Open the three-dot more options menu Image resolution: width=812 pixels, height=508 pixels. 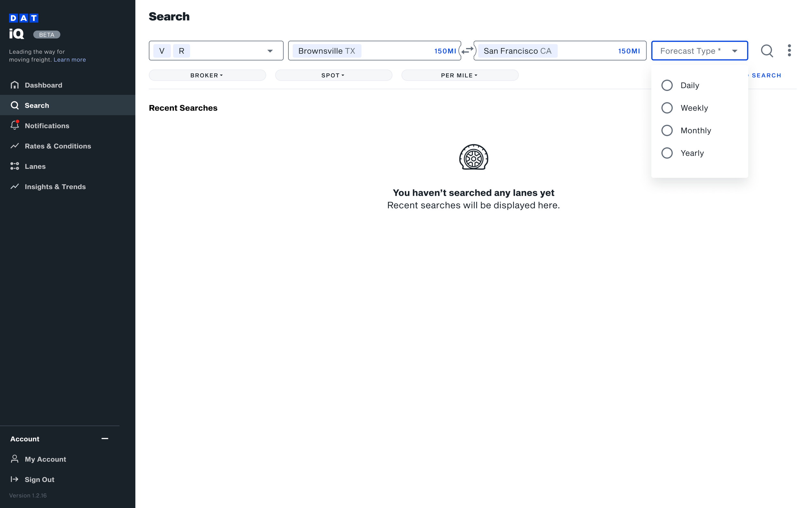coord(789,51)
